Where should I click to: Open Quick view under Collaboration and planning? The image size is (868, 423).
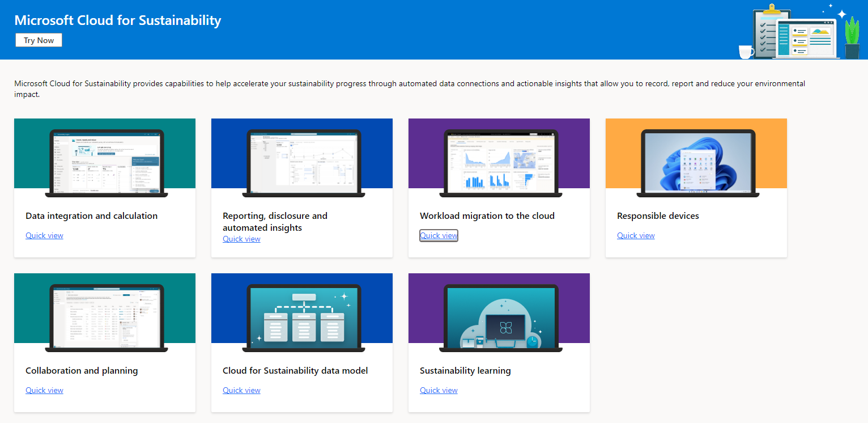44,390
